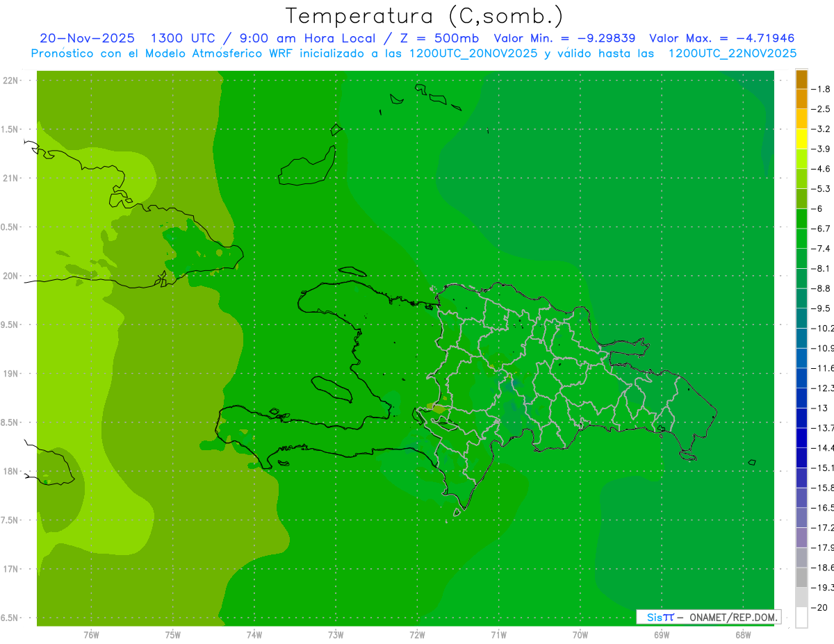Click the yellow swatch between -3.2 and -3.9
This screenshot has height=644, width=834.
(x=801, y=139)
